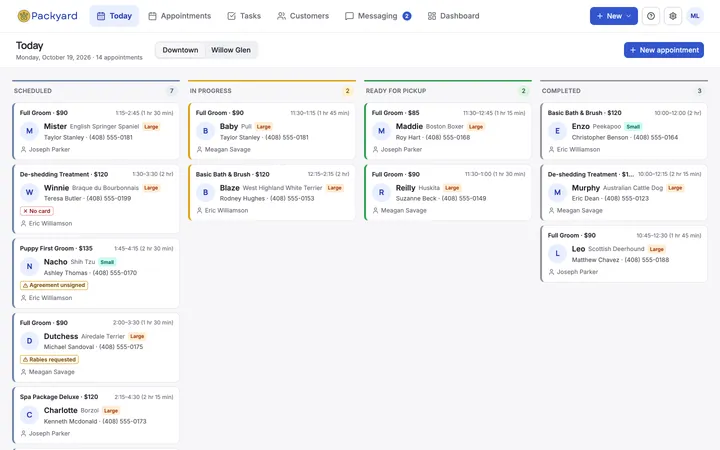
Task: Click the Small size tag on Nacho
Action: click(x=107, y=262)
